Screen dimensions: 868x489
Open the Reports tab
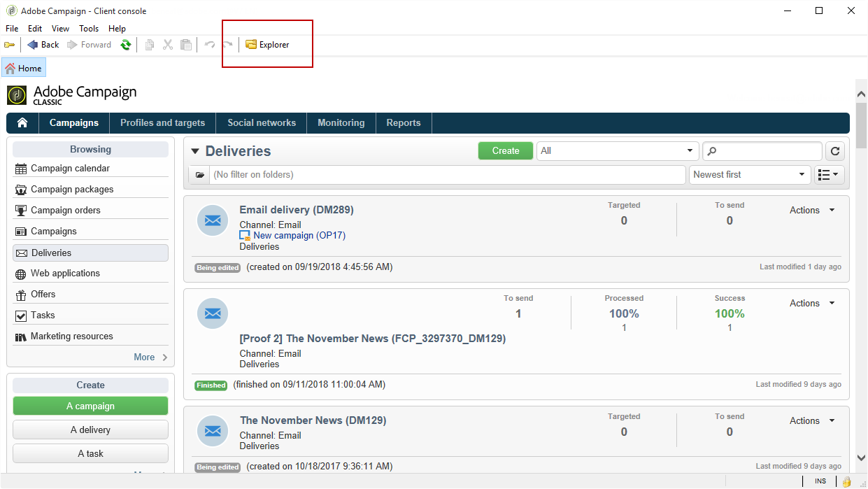pos(404,122)
